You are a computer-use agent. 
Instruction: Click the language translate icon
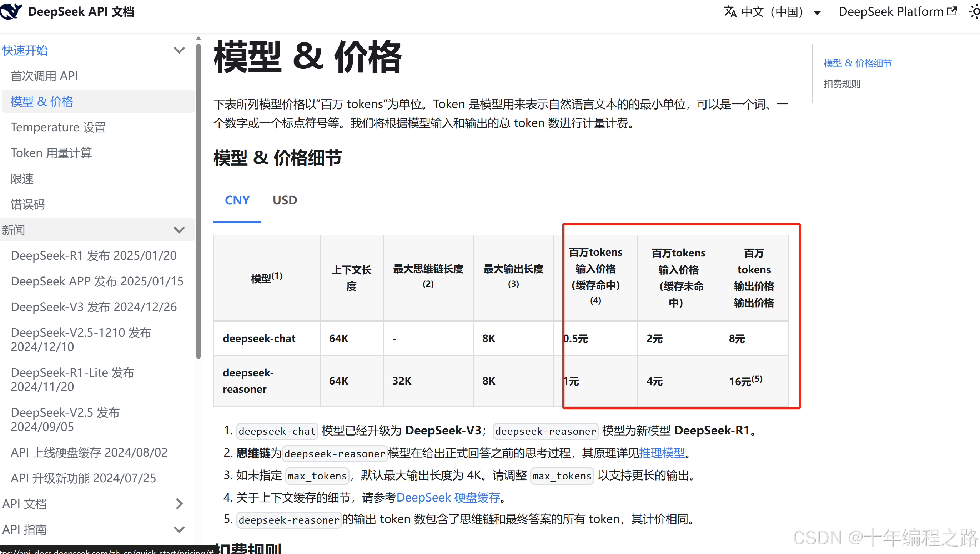point(730,11)
